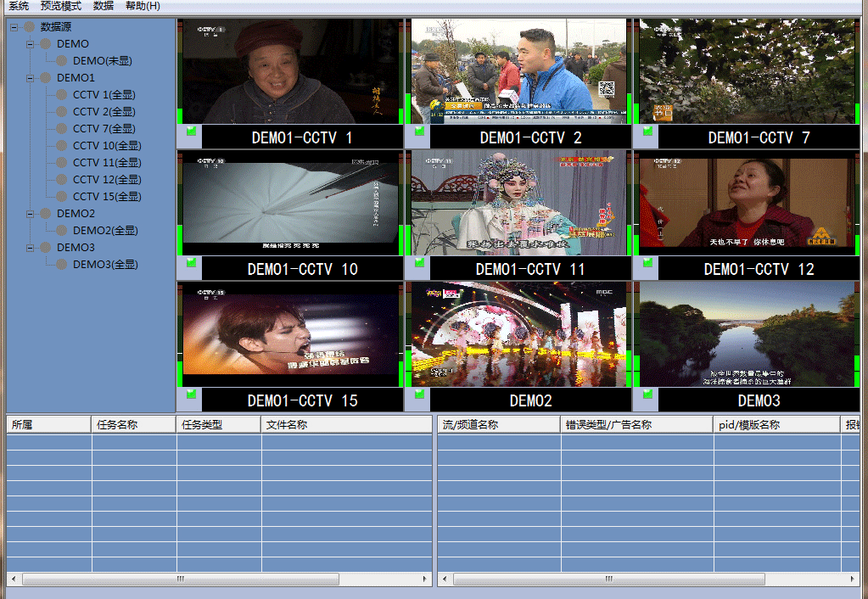Collapse the DEMO1 tree node
This screenshot has height=599, width=868.
[x=31, y=78]
